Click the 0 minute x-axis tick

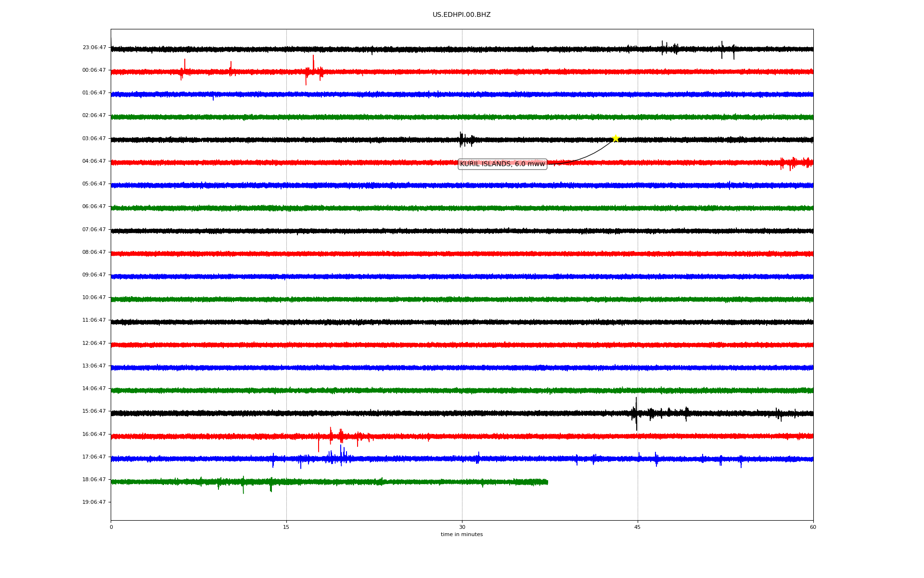(x=111, y=527)
